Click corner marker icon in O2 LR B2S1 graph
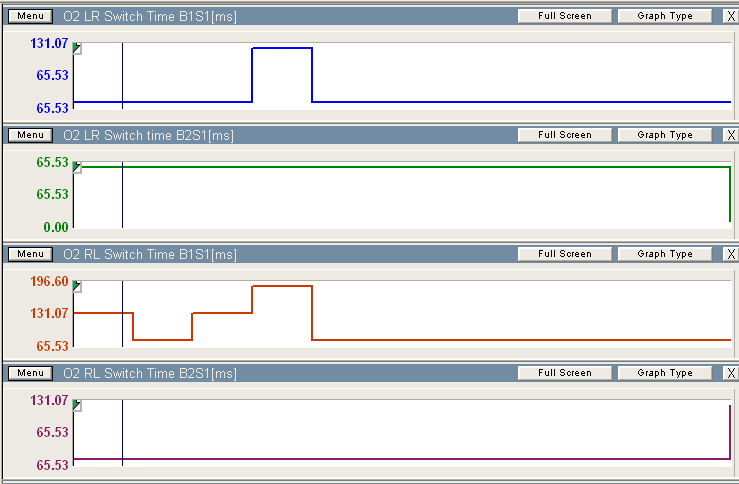Image resolution: width=739 pixels, height=484 pixels. [x=78, y=168]
